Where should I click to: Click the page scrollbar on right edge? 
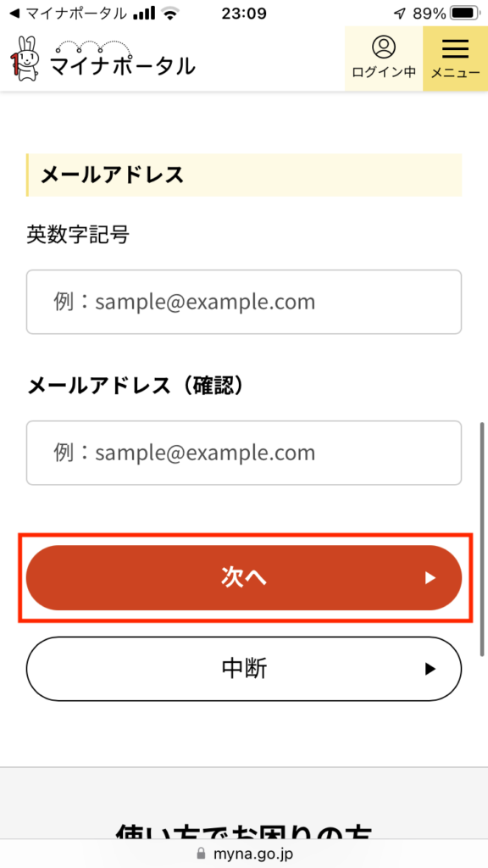pos(482,539)
